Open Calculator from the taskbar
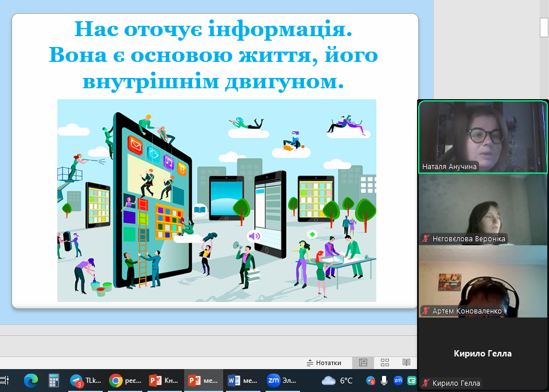 coord(54,380)
